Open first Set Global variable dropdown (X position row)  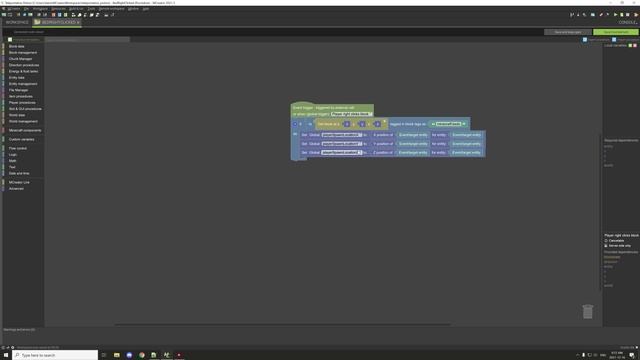(342, 135)
